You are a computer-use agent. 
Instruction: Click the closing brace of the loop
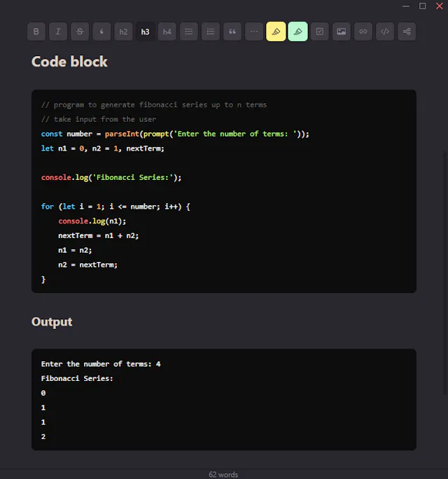(43, 279)
